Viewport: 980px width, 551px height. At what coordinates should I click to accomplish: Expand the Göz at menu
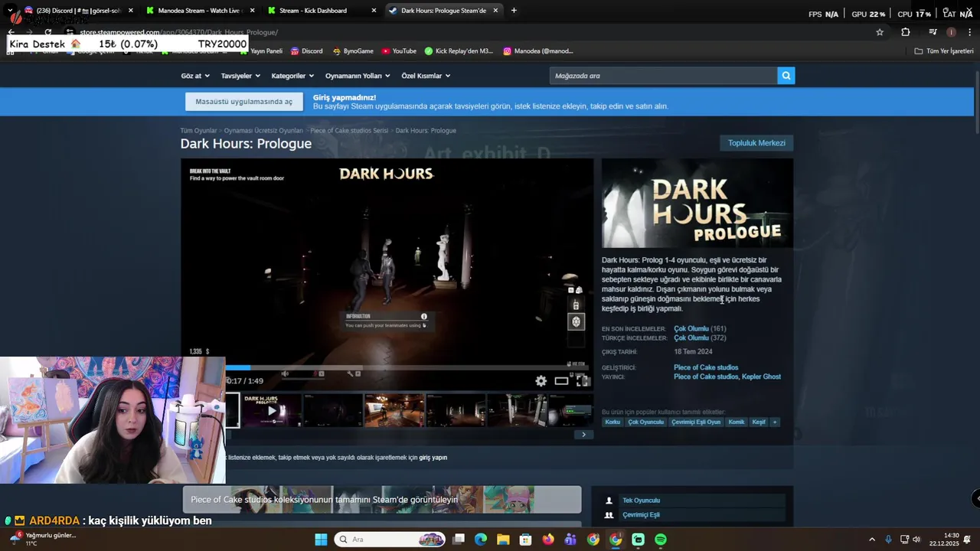[x=194, y=76]
